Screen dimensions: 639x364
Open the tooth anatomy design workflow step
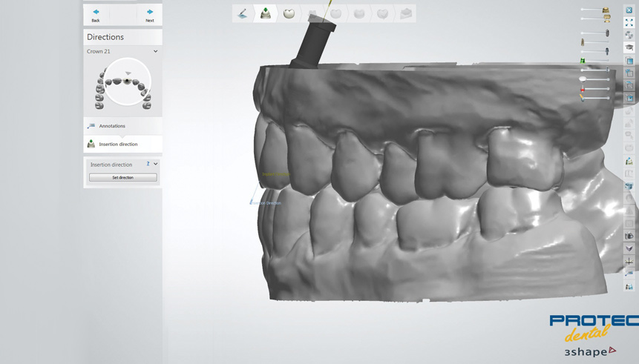289,13
